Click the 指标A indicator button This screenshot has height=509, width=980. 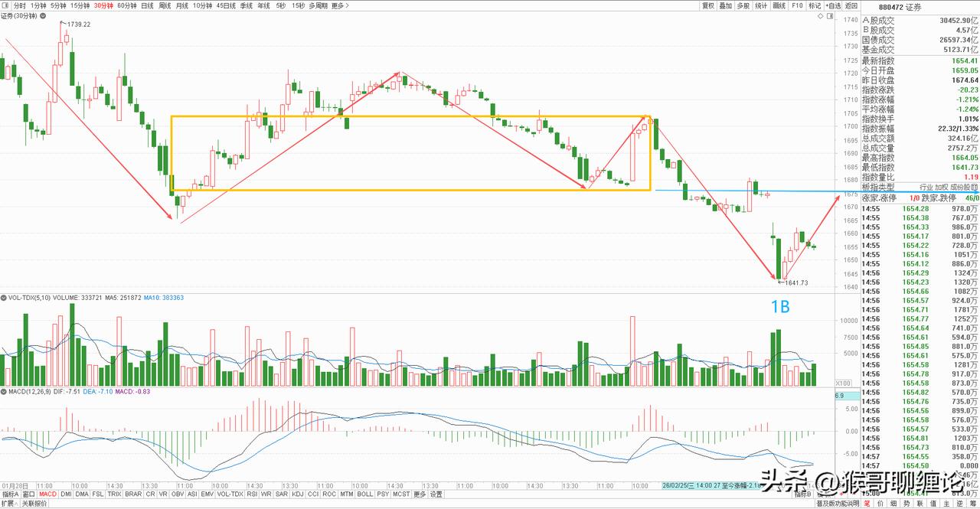pyautogui.click(x=10, y=494)
